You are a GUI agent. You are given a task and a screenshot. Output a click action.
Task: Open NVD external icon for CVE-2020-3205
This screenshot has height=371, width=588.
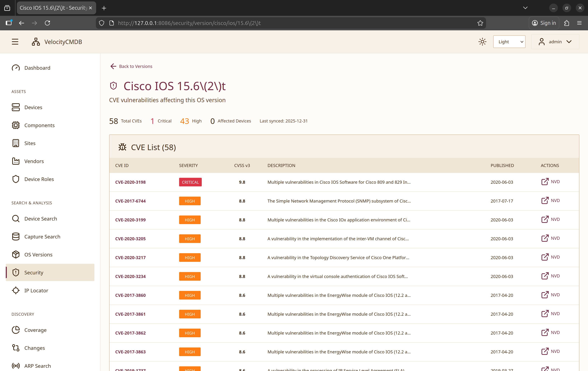pyautogui.click(x=545, y=238)
